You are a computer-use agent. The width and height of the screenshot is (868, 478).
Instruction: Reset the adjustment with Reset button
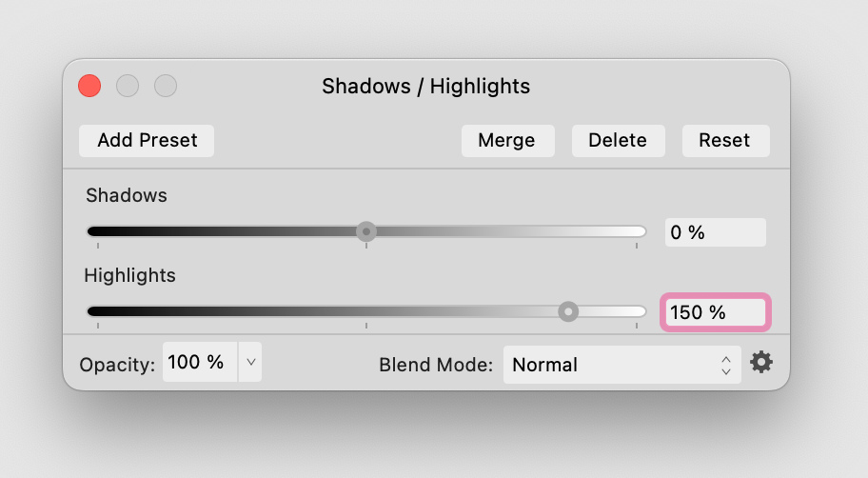point(726,141)
